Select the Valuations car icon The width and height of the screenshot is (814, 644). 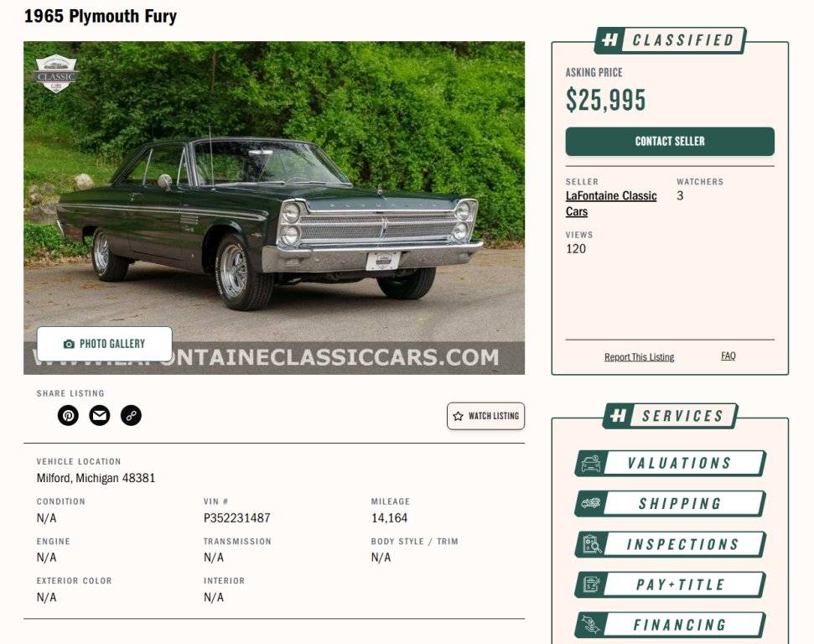pyautogui.click(x=593, y=462)
